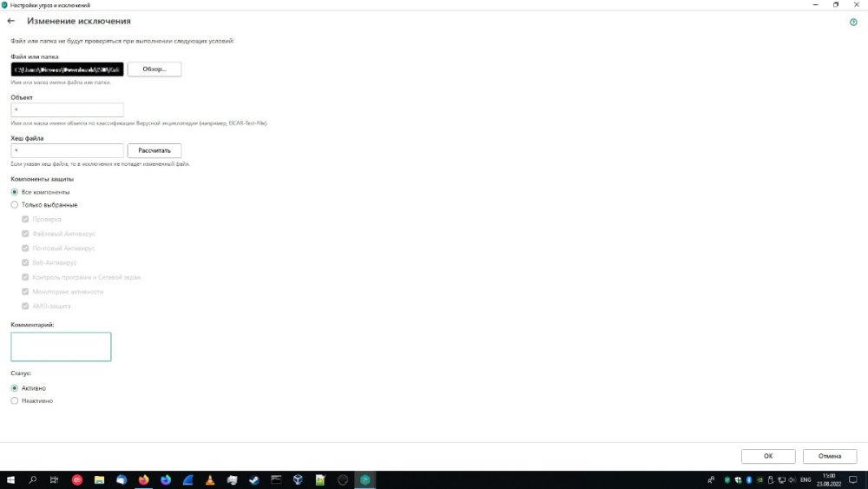This screenshot has height=489, width=868.
Task: Open the printer-like app in the taskbar
Action: pyautogui.click(x=232, y=480)
